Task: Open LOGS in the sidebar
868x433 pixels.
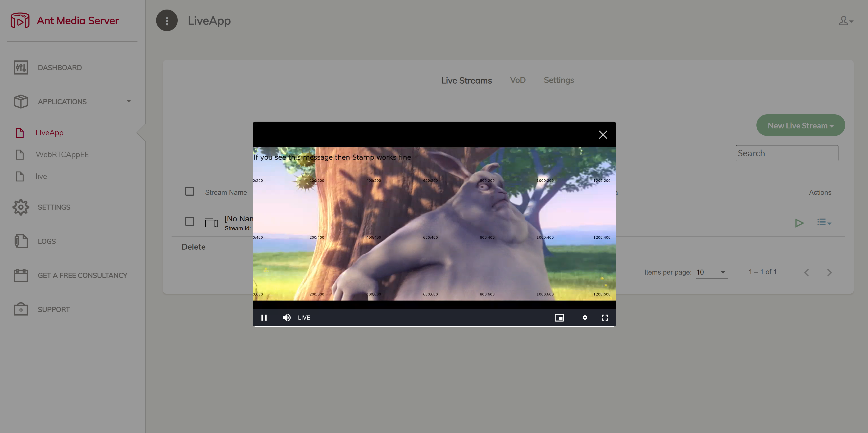Action: point(47,241)
